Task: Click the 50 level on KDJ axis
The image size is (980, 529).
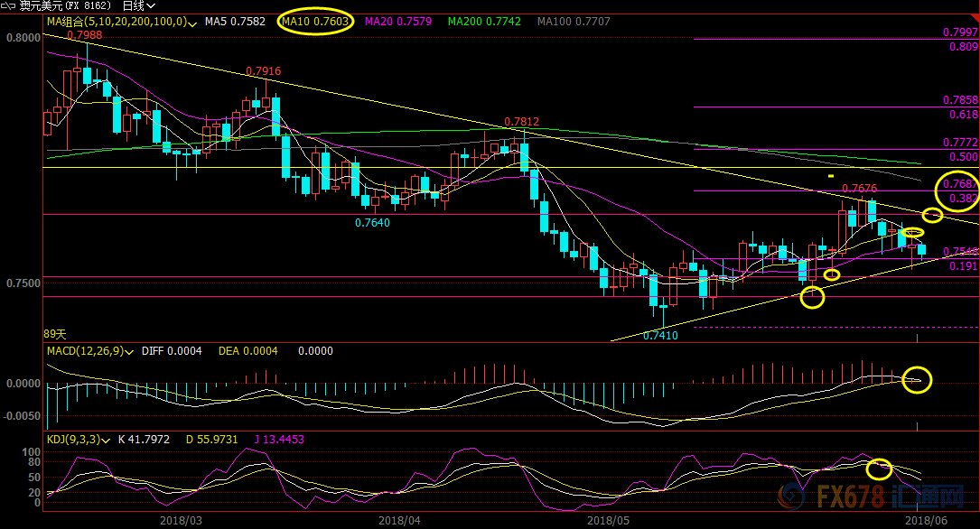Action: coord(34,478)
